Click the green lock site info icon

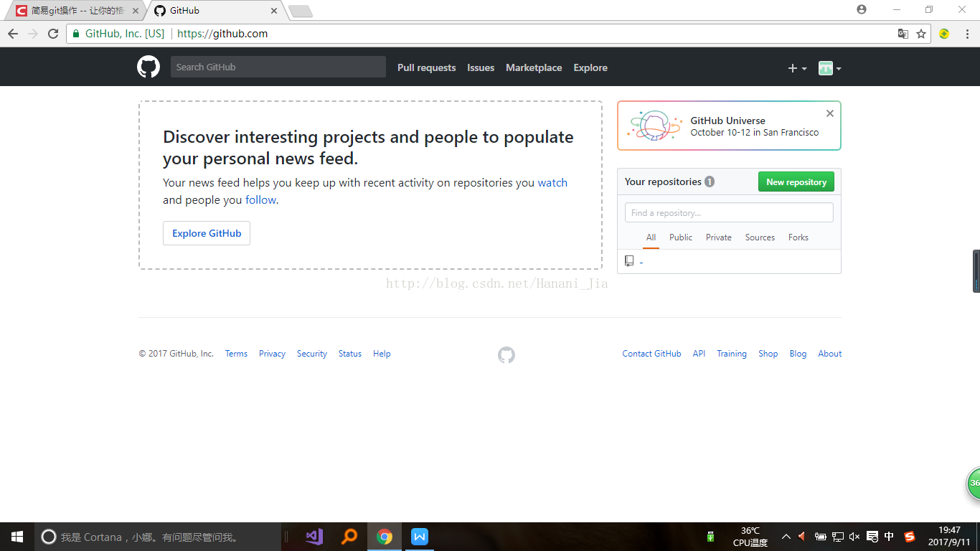76,34
